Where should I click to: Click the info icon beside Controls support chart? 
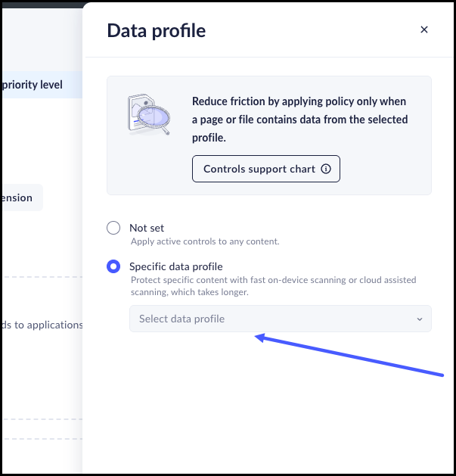coord(326,169)
